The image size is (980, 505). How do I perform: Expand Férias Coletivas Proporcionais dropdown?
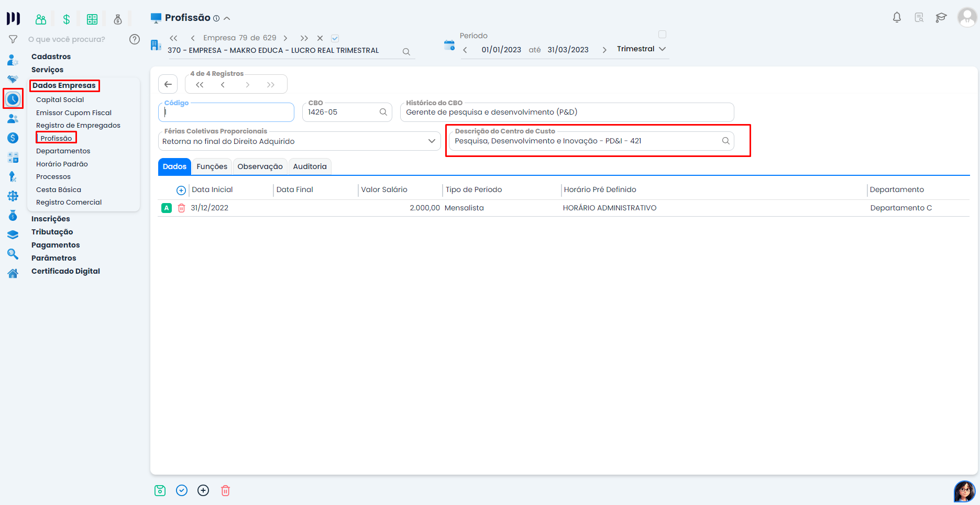pyautogui.click(x=432, y=141)
